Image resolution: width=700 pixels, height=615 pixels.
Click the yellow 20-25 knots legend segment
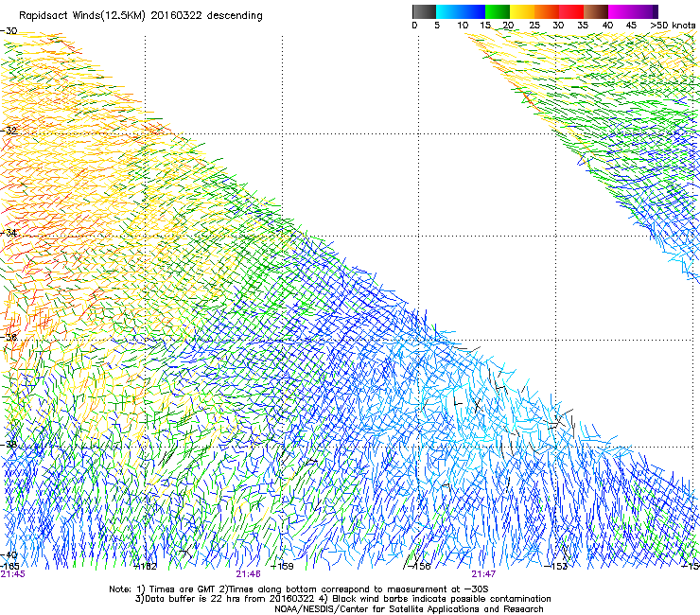(522, 11)
